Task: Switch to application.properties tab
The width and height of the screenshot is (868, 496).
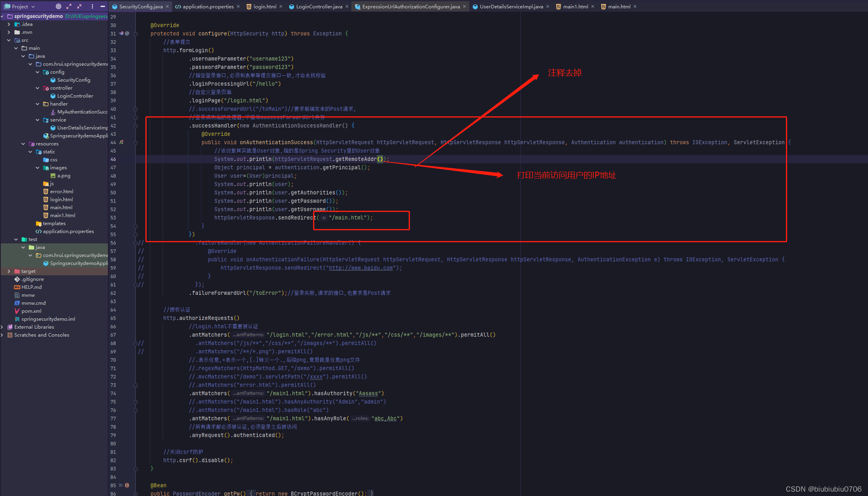Action: pyautogui.click(x=208, y=6)
